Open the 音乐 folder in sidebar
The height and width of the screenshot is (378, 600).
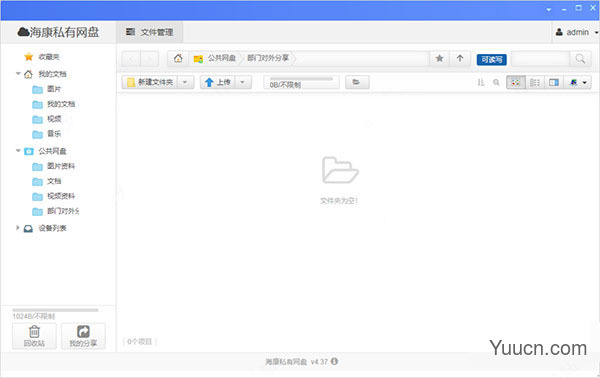point(54,134)
